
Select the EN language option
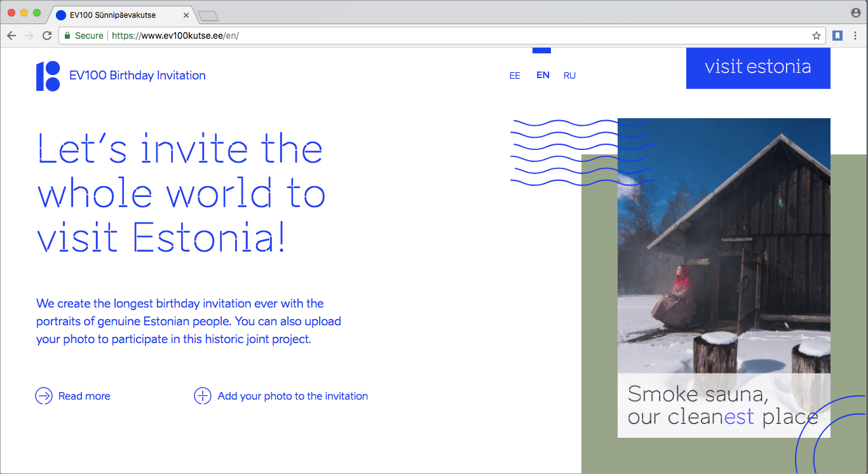tap(543, 75)
